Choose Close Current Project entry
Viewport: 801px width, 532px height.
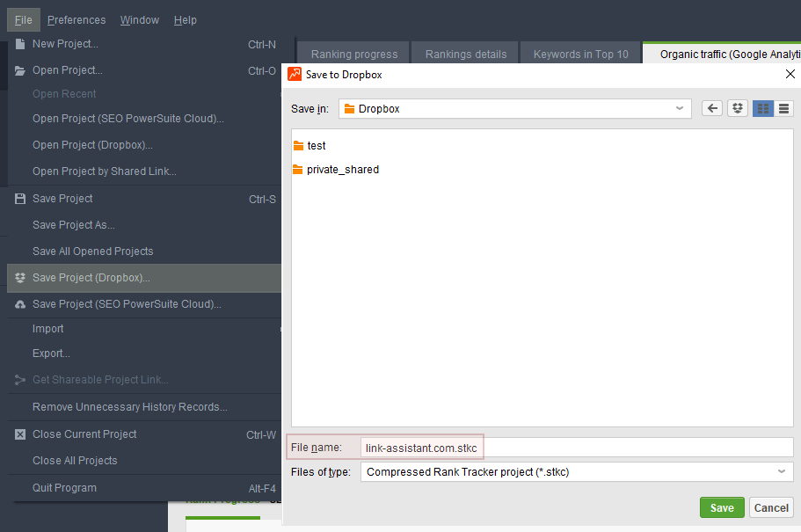[144, 434]
